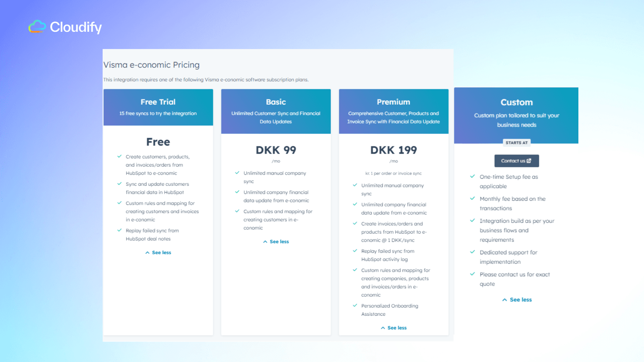
Task: Click 'Comprehensive Customer, Products and Invoice Sync' description
Action: coord(394,117)
